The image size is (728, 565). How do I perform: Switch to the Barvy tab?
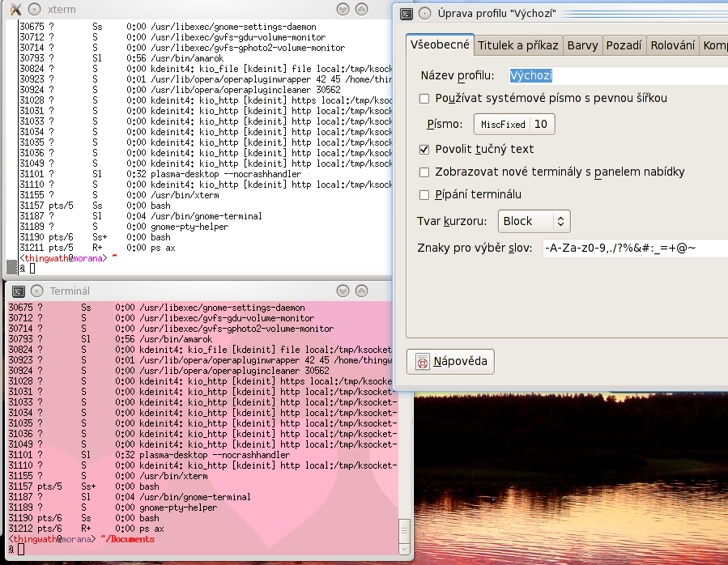[583, 45]
